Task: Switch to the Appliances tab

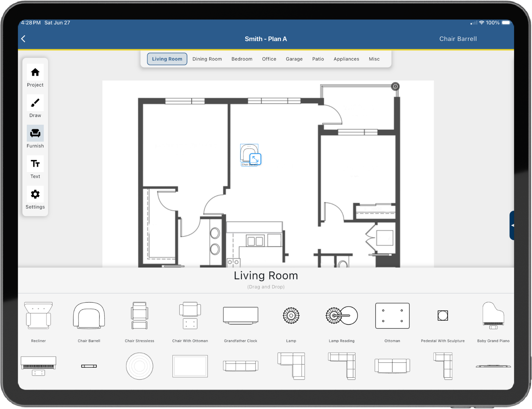Action: click(346, 59)
